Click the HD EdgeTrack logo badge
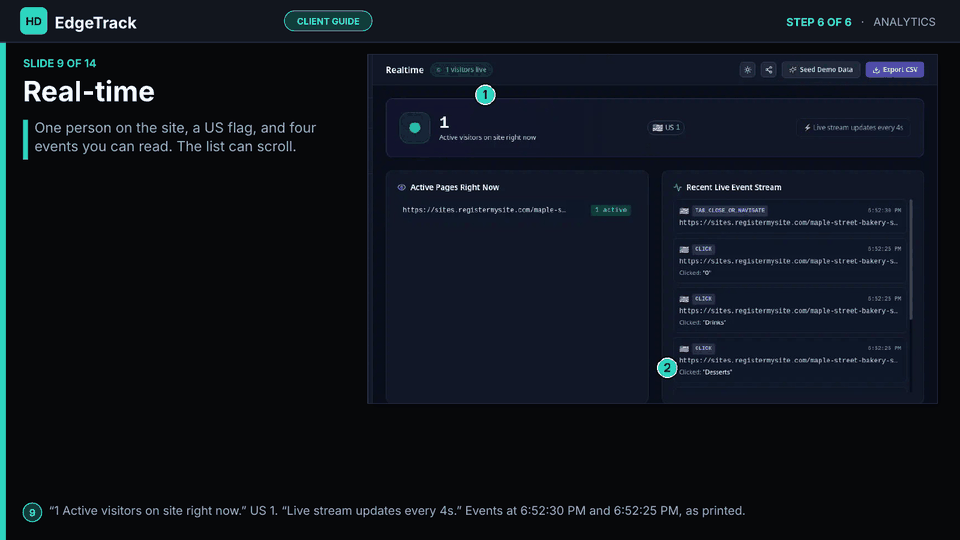Screen dimensions: 960x540 click(34, 21)
